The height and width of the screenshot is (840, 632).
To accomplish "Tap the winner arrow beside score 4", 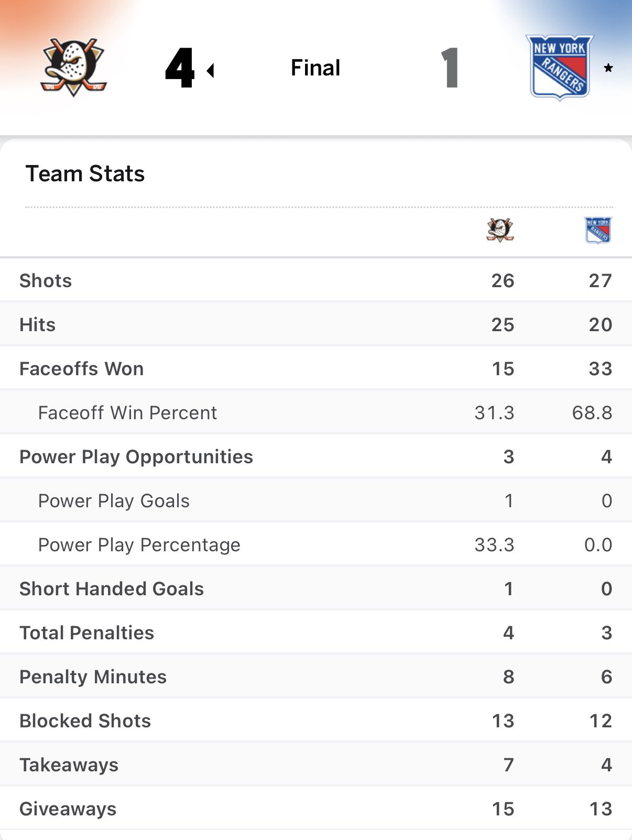I will pyautogui.click(x=211, y=70).
